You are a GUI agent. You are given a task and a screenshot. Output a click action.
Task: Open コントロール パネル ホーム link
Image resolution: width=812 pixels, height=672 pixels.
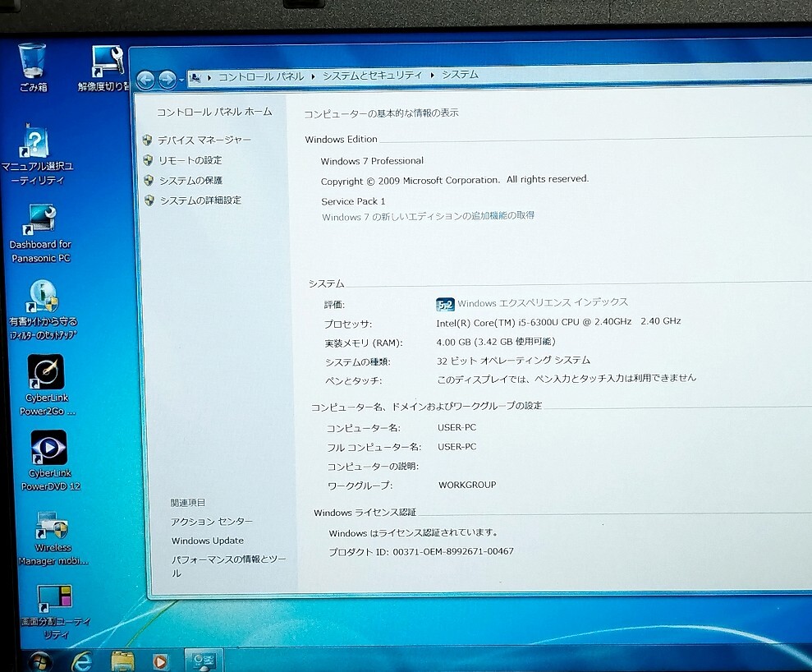click(213, 112)
